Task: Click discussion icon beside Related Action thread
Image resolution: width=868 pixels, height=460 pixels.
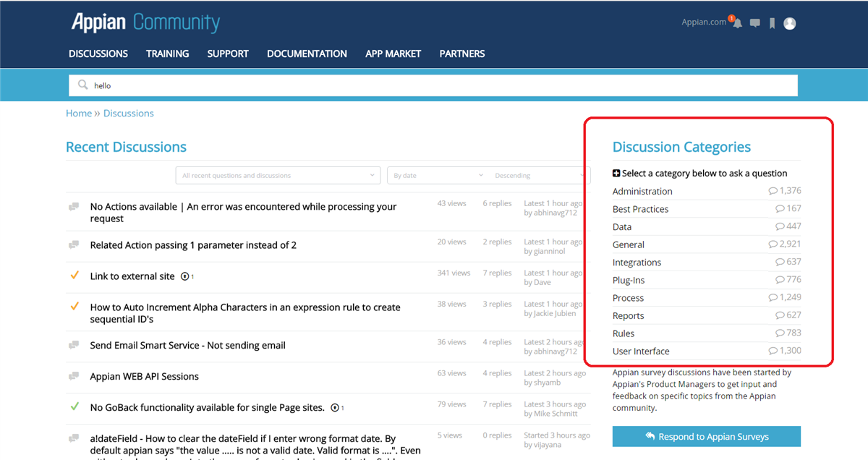Action: [74, 245]
